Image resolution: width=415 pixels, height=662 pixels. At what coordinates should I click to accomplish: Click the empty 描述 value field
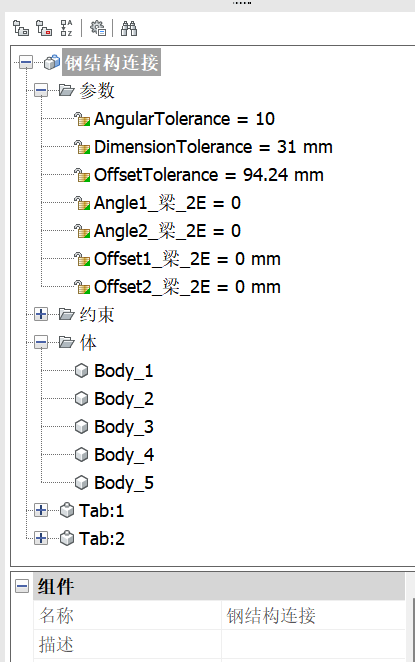point(313,644)
